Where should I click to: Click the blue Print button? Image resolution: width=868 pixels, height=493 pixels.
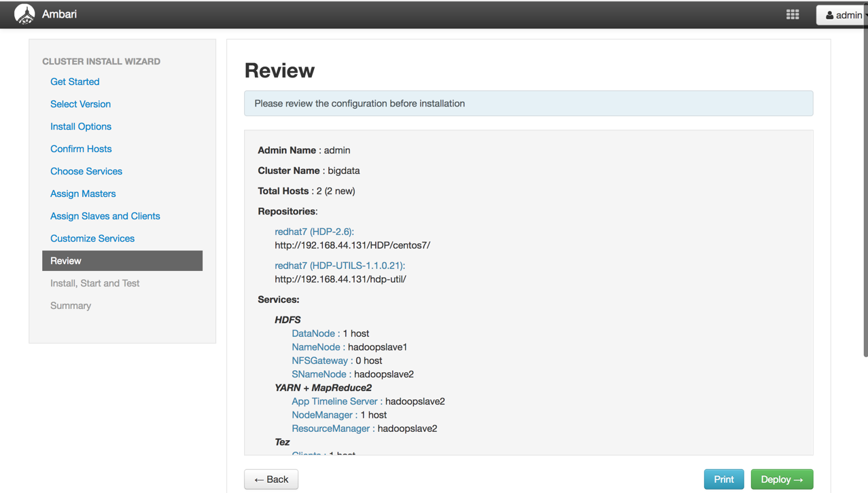click(x=723, y=479)
